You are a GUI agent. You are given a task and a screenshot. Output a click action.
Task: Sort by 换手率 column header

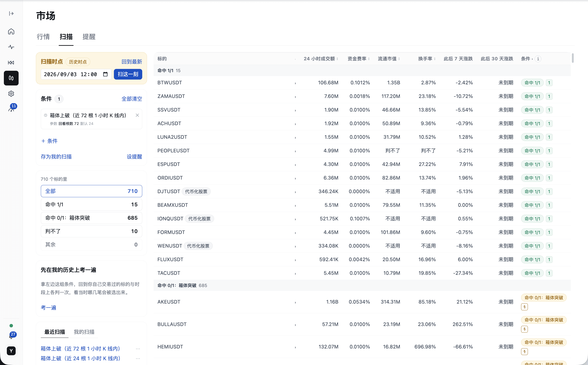click(x=427, y=59)
